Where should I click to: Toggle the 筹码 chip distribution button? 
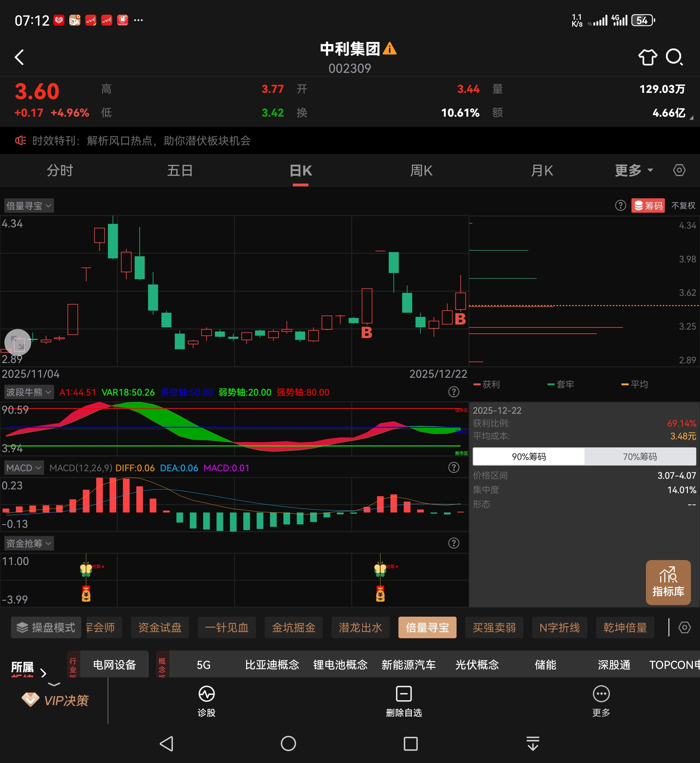pos(648,205)
